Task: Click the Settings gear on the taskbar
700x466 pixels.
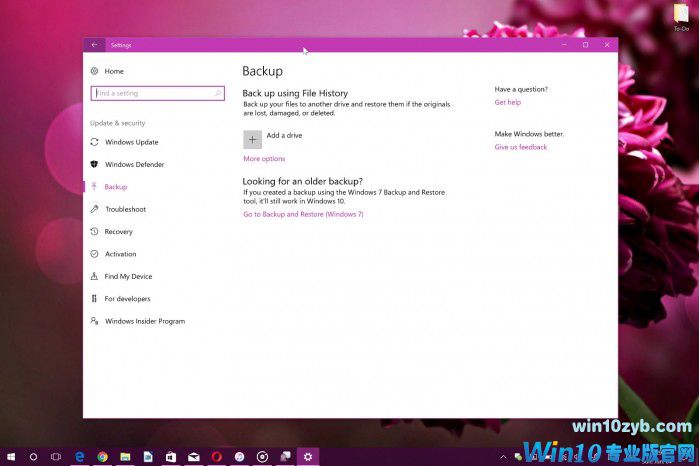Action: point(308,457)
